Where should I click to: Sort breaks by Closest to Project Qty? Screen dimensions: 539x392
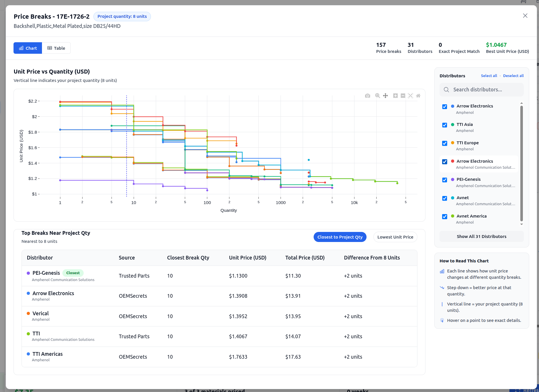340,237
